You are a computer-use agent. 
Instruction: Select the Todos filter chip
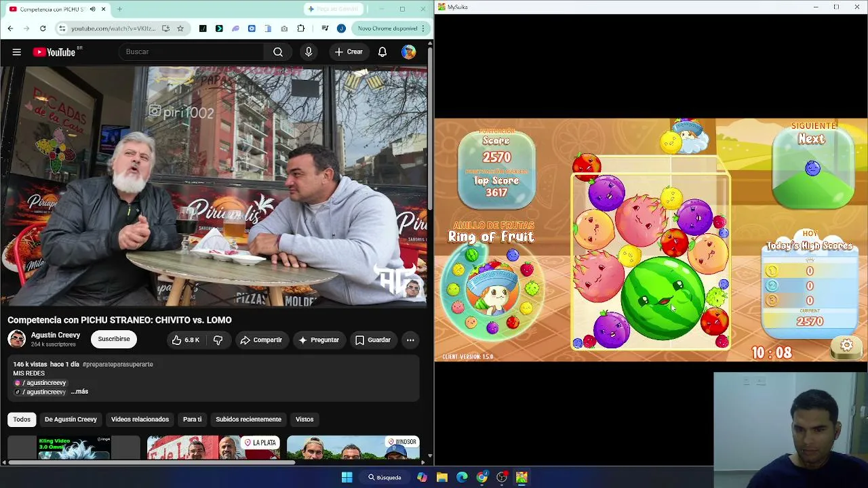(x=22, y=420)
